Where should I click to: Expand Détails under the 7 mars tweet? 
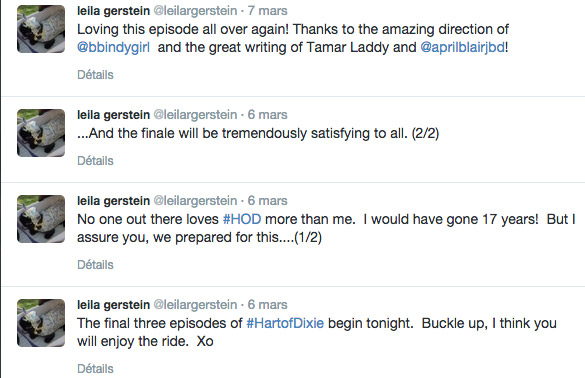coord(95,75)
